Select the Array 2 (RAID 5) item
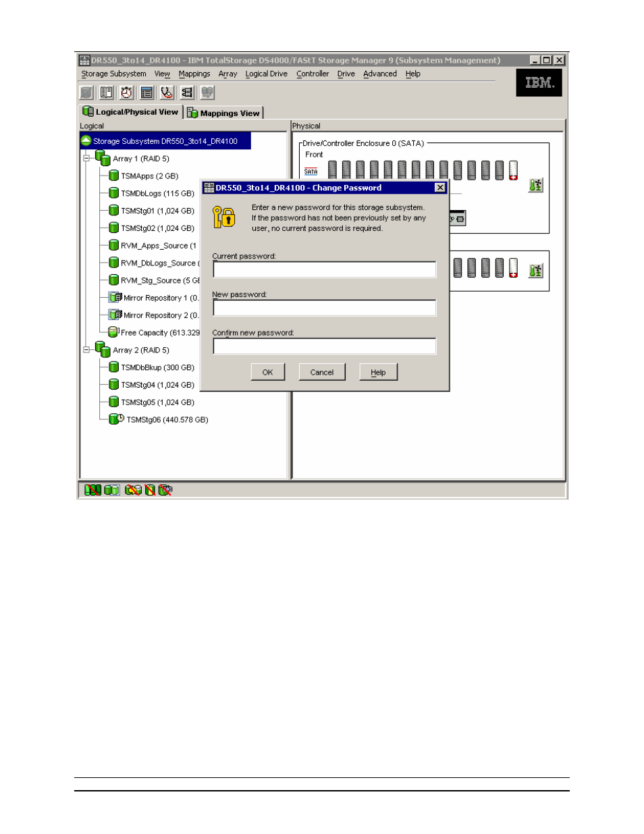The height and width of the screenshot is (834, 644). [140, 350]
